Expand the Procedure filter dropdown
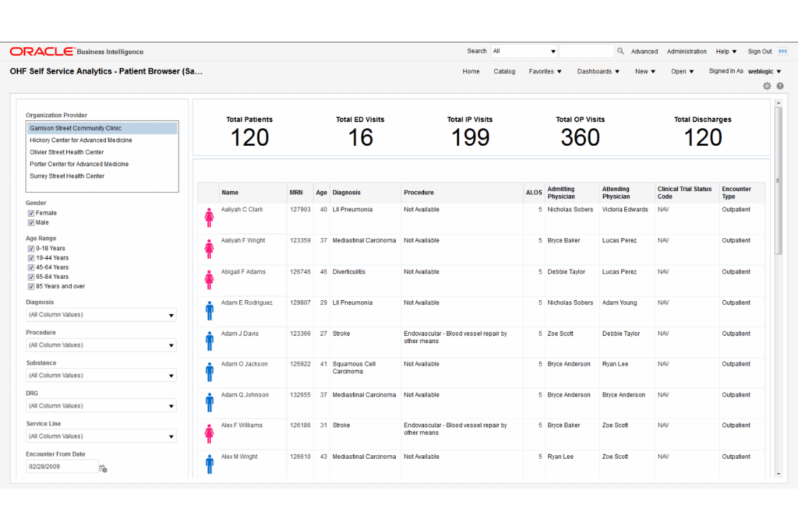This screenshot has width=798, height=532. 171,346
